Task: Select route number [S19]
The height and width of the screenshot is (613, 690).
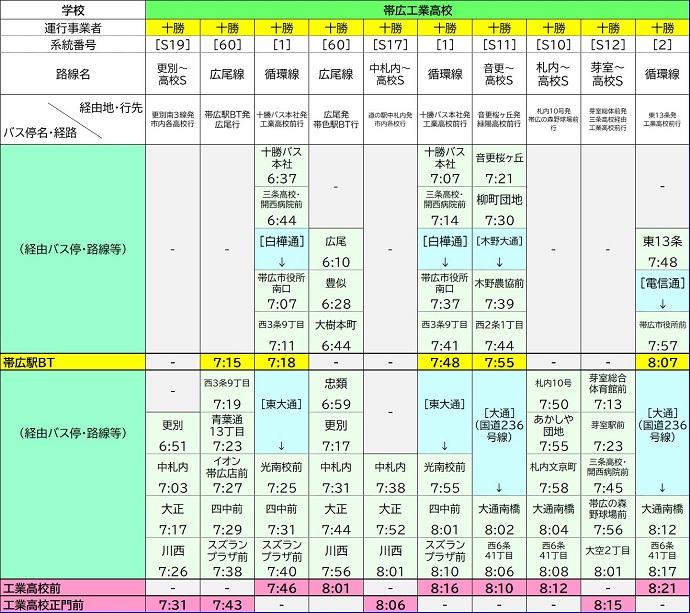Action: (173, 44)
